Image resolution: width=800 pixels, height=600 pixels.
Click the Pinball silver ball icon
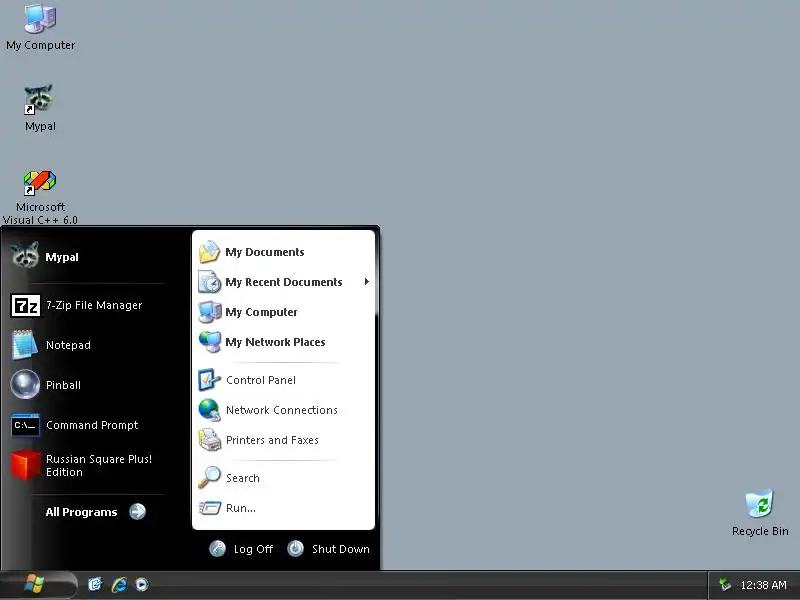pyautogui.click(x=25, y=384)
